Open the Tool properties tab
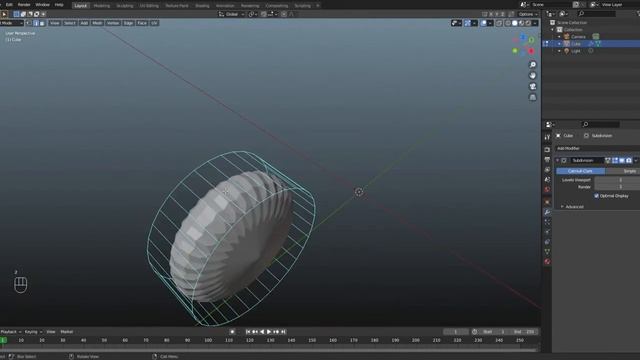 547,137
